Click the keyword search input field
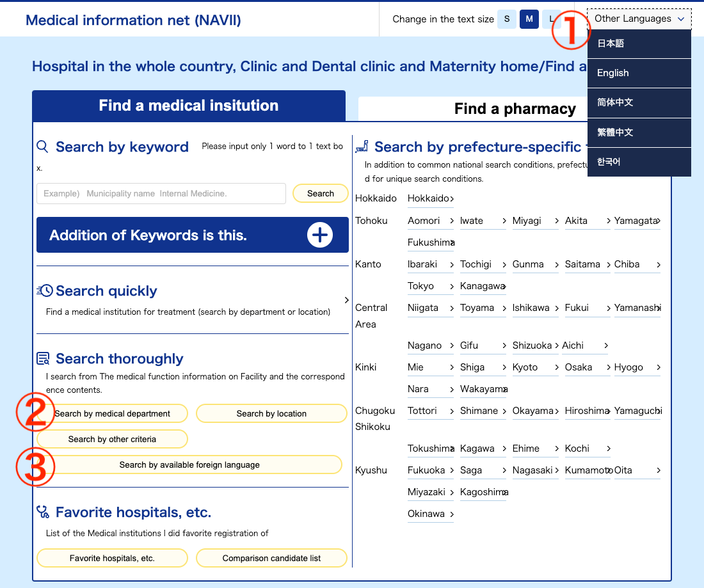704x588 pixels. pyautogui.click(x=161, y=193)
